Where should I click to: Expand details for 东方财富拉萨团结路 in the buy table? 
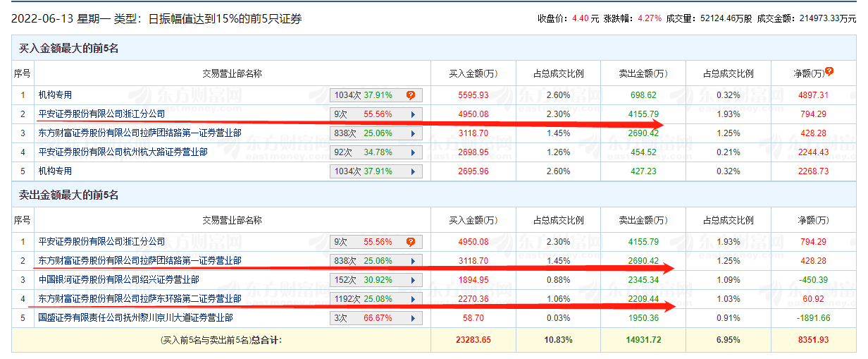click(412, 133)
